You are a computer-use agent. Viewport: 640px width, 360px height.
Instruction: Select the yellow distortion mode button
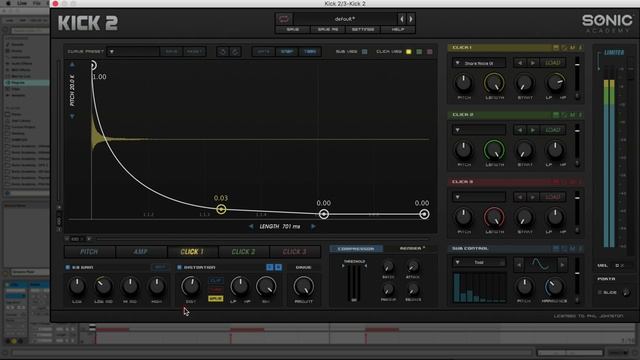click(x=216, y=299)
